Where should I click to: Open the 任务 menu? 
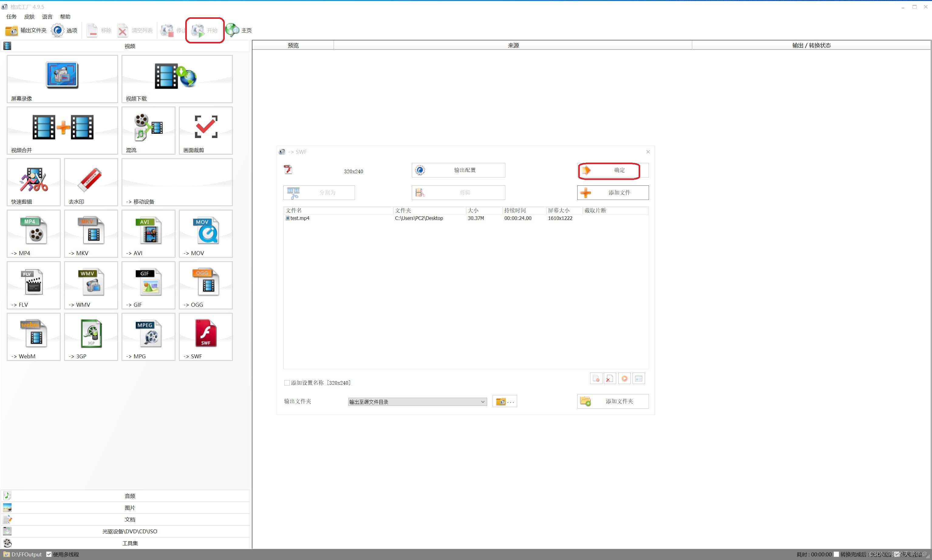[11, 17]
